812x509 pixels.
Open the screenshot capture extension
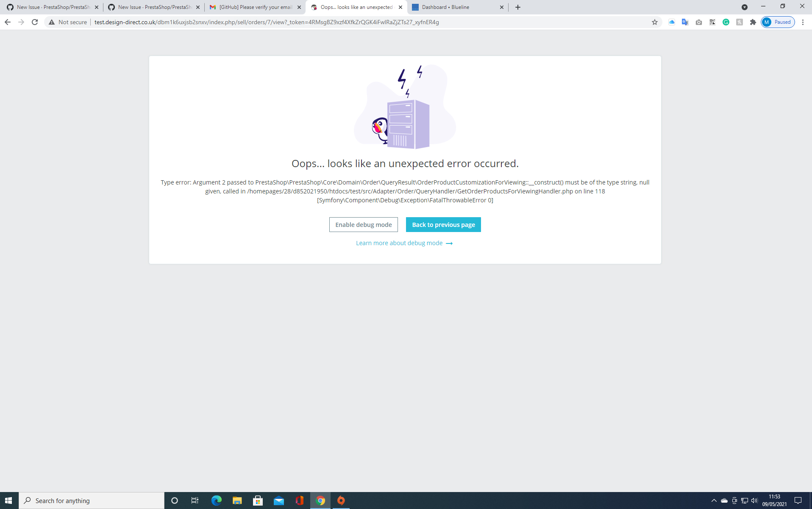click(699, 22)
